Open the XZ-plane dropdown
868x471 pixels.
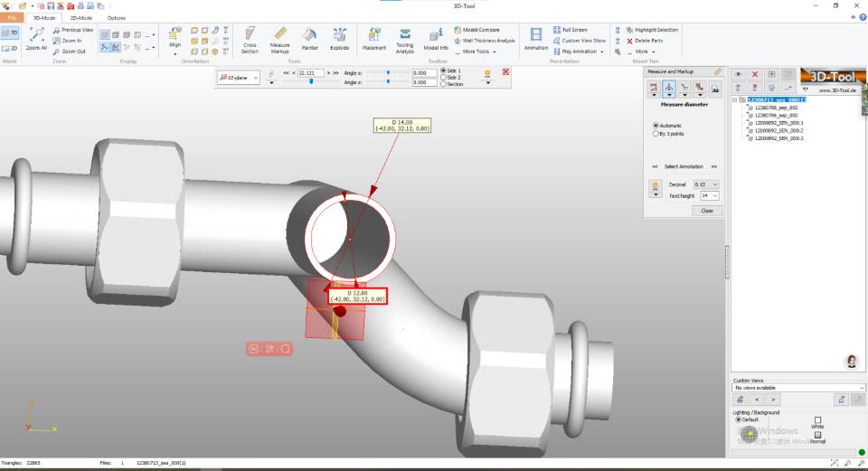pos(238,79)
